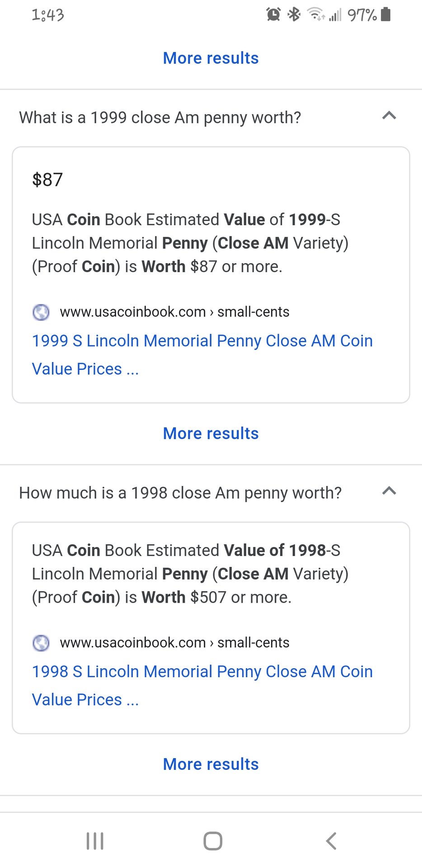Tap the Bluetooth status bar icon

coord(294,14)
